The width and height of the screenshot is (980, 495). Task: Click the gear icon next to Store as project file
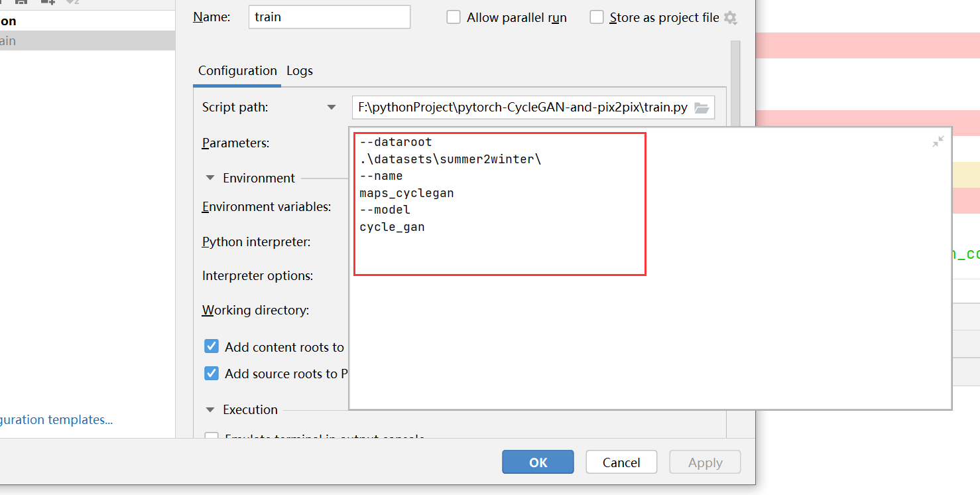pyautogui.click(x=731, y=17)
